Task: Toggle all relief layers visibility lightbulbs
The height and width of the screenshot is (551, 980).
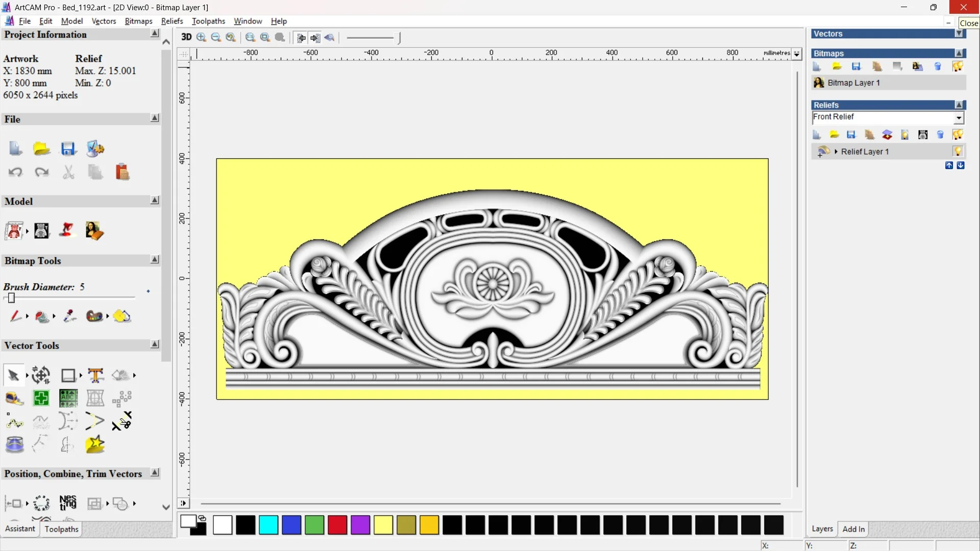Action: click(x=958, y=135)
